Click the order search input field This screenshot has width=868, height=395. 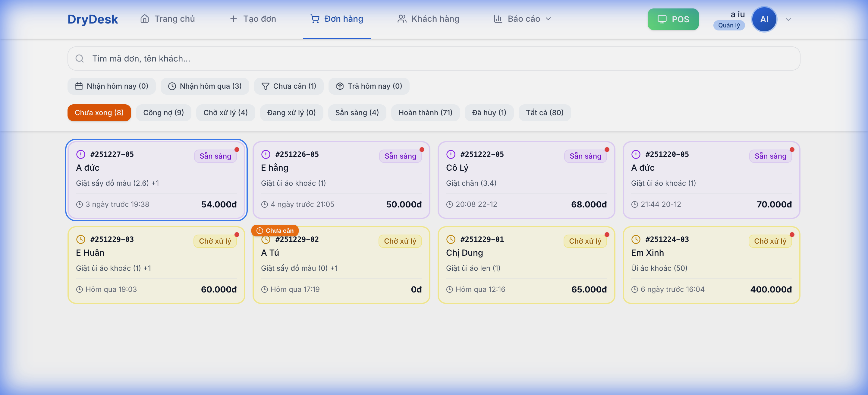coord(438,58)
